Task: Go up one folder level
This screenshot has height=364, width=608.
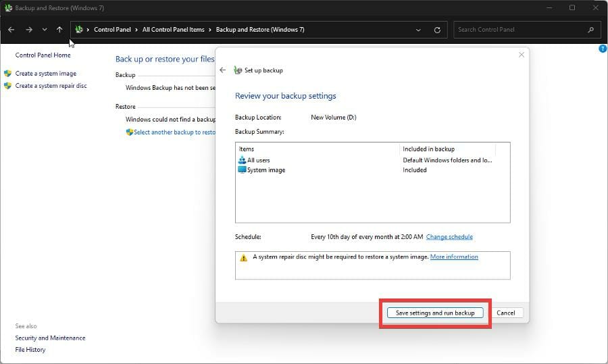Action: [59, 30]
